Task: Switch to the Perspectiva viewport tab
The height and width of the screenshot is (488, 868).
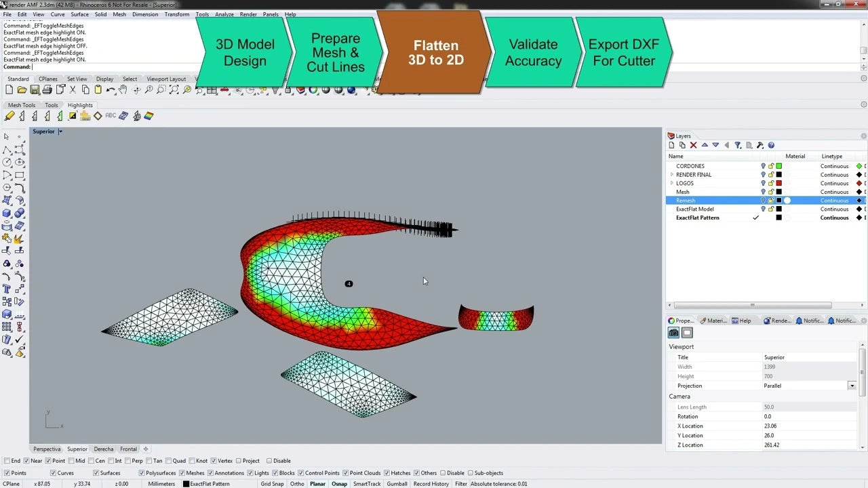Action: 47,449
